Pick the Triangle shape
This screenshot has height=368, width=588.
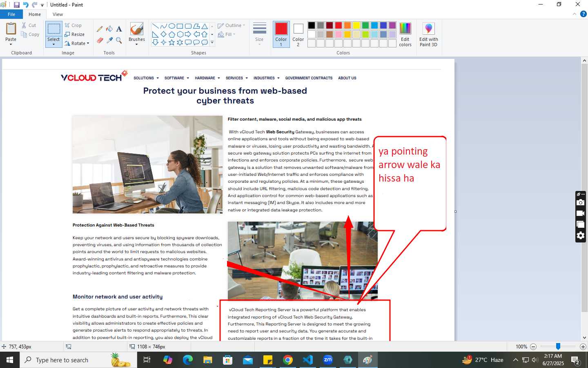(204, 26)
